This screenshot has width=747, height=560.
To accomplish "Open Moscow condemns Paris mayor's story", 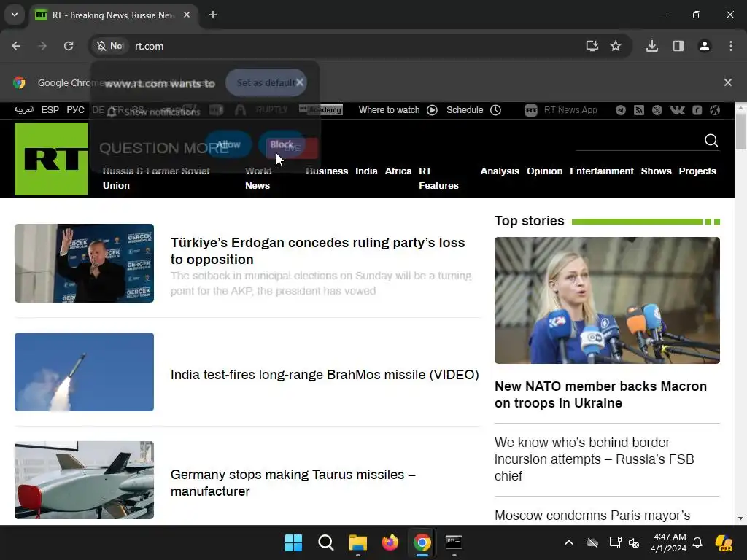I will pos(592,516).
